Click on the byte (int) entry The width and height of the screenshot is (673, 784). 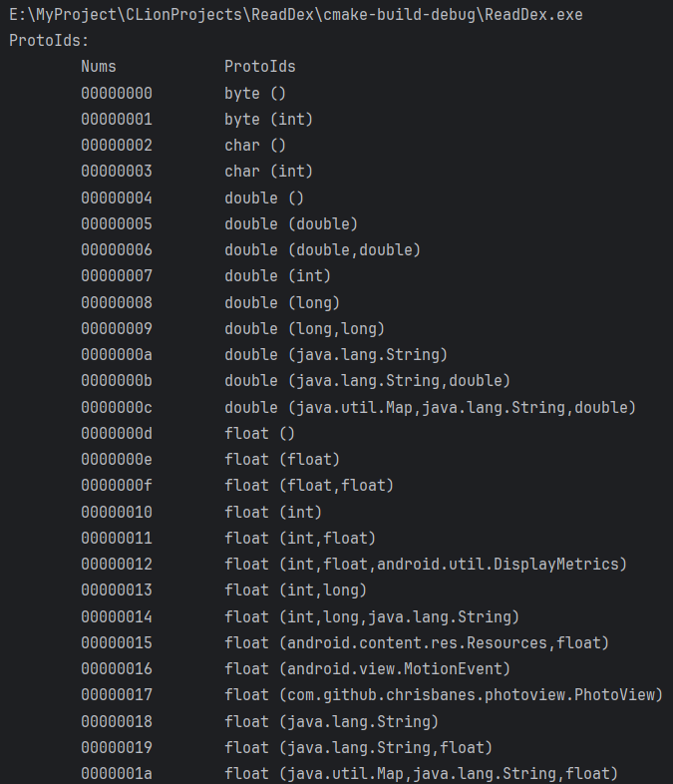click(268, 119)
